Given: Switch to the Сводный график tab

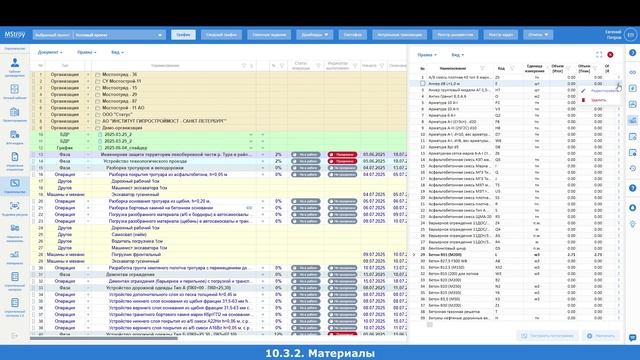Looking at the screenshot, I should pyautogui.click(x=221, y=35).
